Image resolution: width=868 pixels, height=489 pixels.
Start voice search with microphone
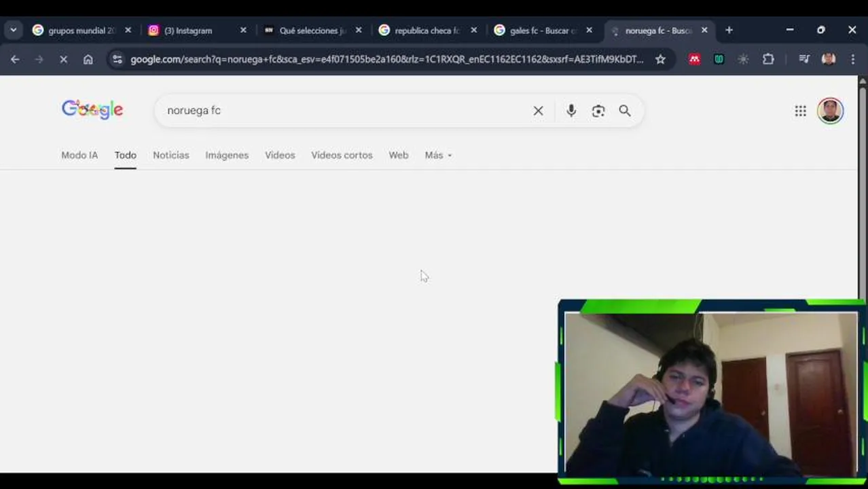point(571,111)
